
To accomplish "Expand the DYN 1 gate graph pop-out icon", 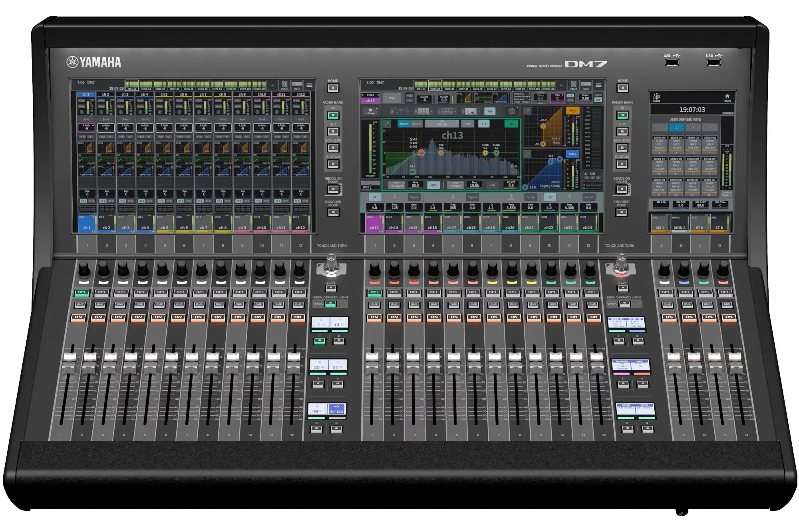I will click(x=527, y=111).
